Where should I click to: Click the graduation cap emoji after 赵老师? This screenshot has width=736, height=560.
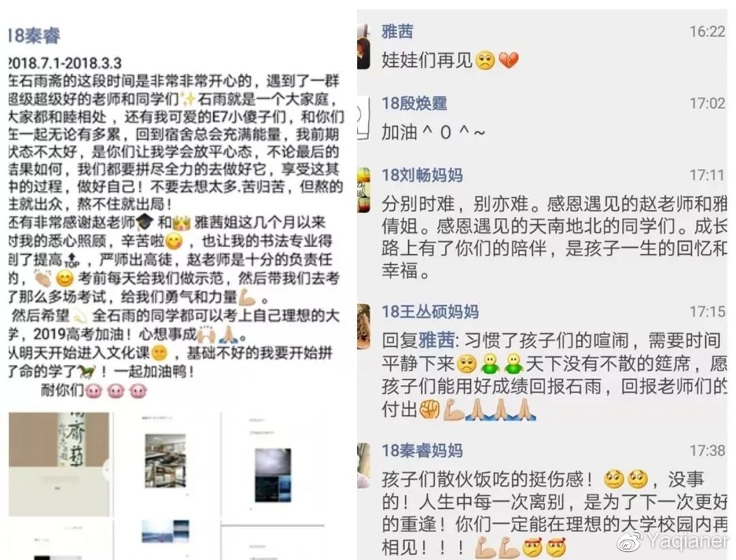144,222
